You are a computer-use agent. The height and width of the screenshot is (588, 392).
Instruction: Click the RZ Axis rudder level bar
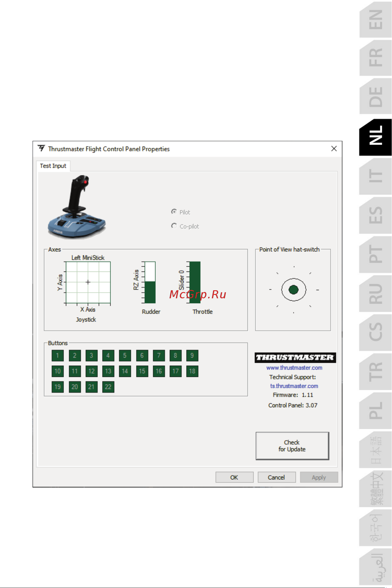pyautogui.click(x=150, y=282)
